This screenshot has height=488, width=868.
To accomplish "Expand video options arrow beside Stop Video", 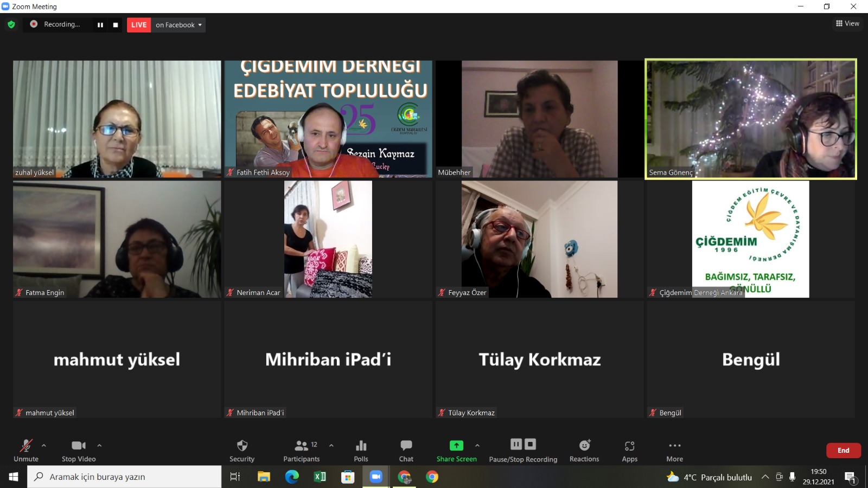I will pos(99,446).
